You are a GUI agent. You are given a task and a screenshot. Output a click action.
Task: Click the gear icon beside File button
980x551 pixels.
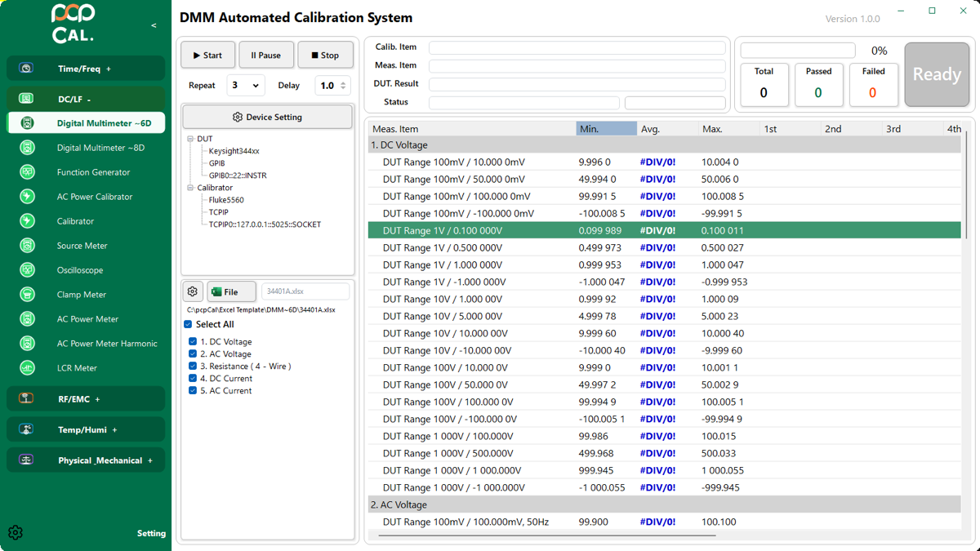coord(193,291)
